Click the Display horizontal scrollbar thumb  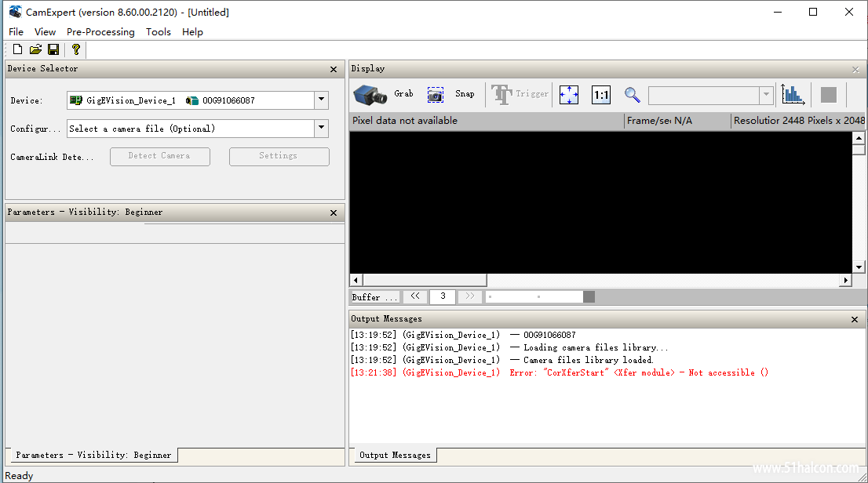[425, 280]
